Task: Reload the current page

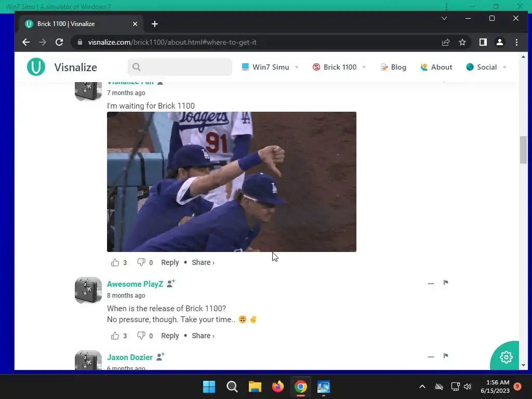Action: [x=59, y=42]
